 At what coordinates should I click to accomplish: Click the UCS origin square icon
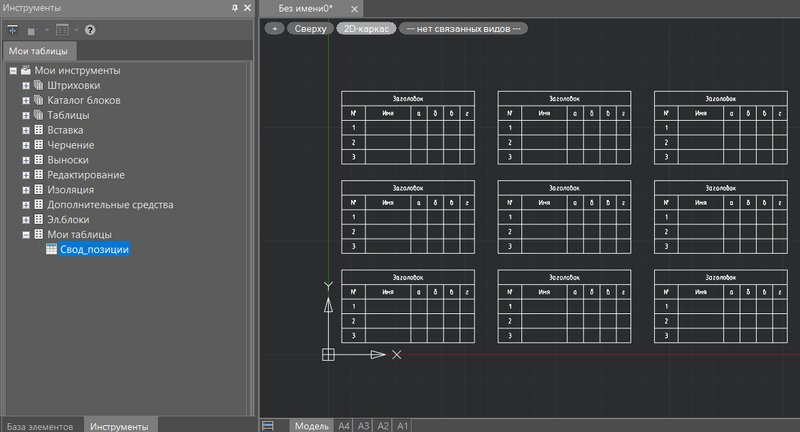click(328, 354)
